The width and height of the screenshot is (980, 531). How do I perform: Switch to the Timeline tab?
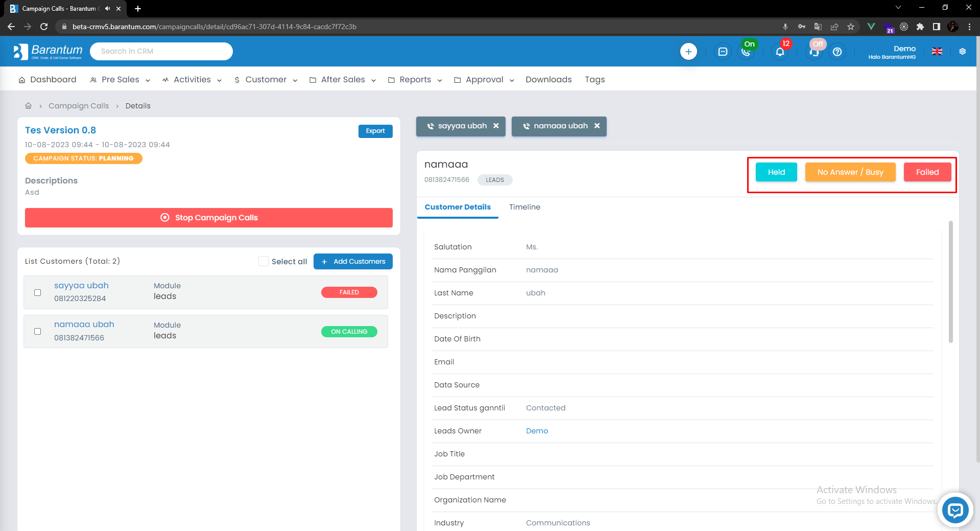pos(524,207)
